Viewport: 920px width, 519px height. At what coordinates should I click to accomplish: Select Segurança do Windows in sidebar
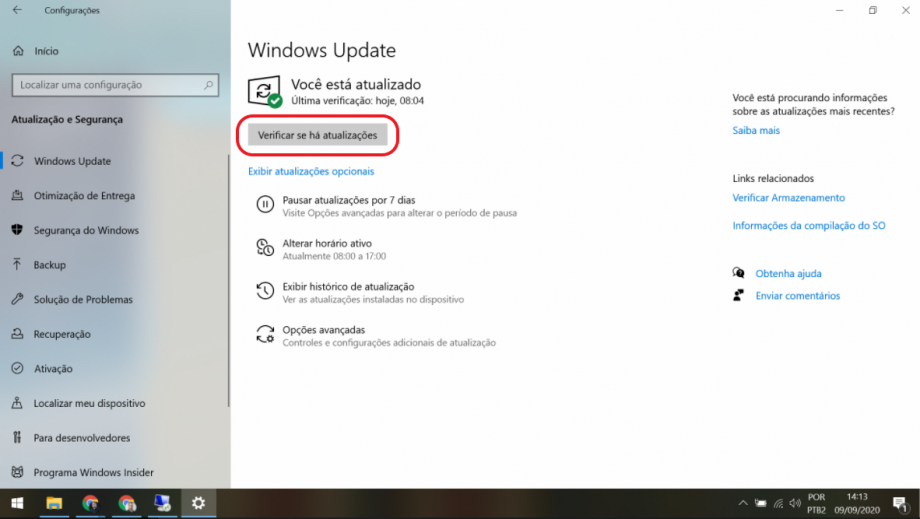pyautogui.click(x=86, y=231)
